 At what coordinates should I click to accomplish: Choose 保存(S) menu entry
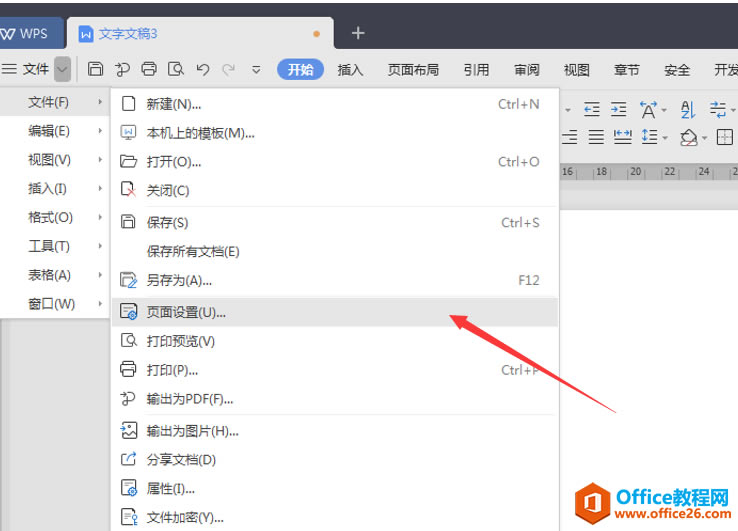pos(335,222)
